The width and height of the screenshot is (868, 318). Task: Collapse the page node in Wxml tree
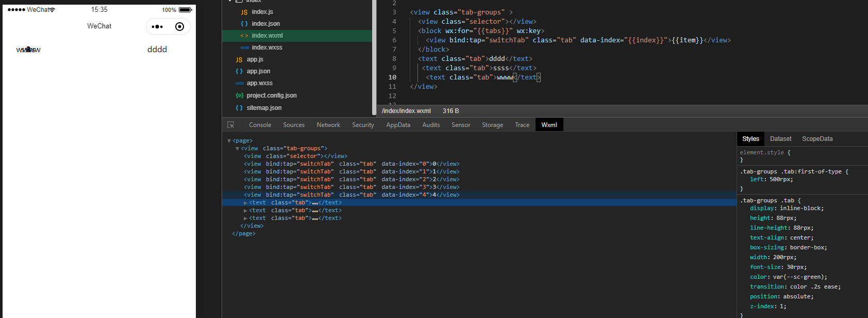(229, 141)
